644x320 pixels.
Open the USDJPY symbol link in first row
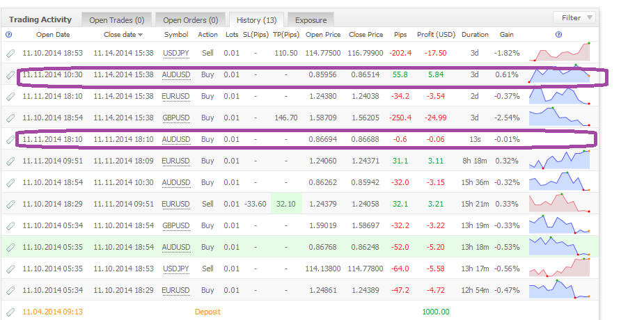point(175,53)
